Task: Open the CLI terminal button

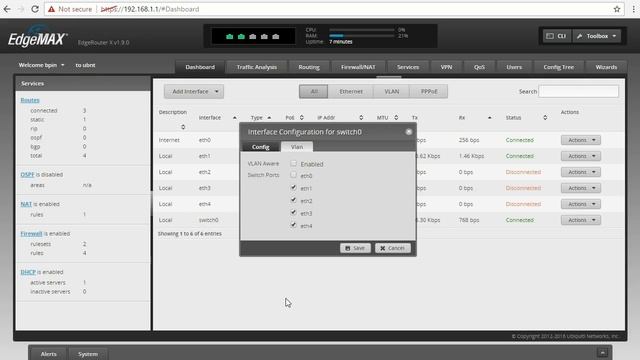Action: pyautogui.click(x=556, y=36)
